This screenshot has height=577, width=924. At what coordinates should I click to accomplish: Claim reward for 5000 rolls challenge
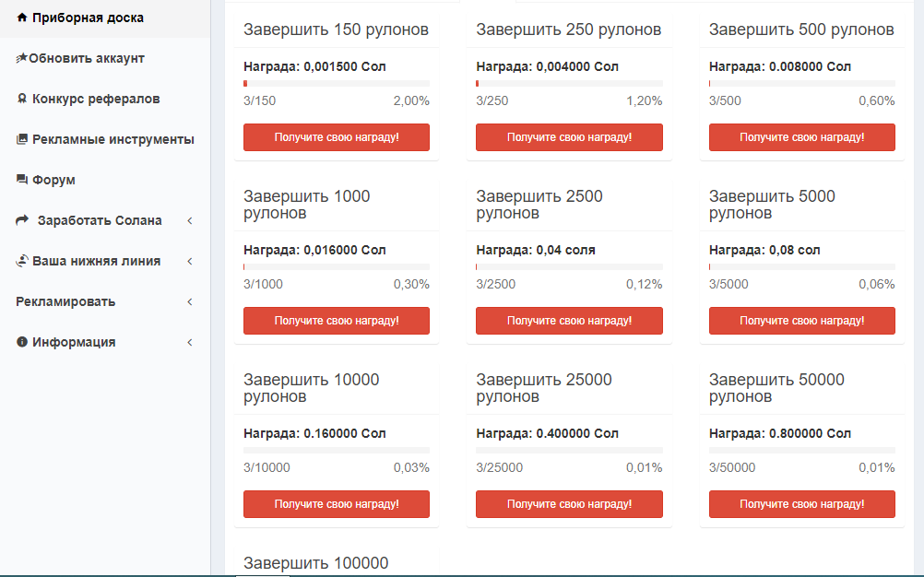(802, 321)
